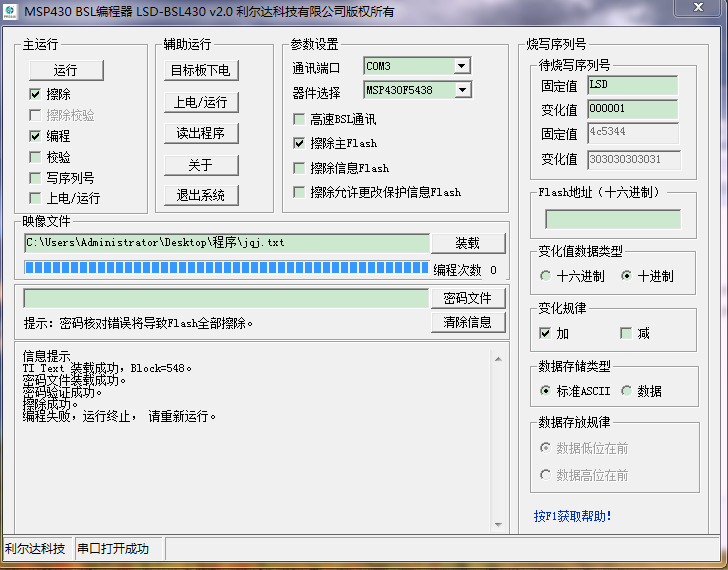
Task: Enable 高速BSL通讯 checkbox
Action: coord(299,119)
